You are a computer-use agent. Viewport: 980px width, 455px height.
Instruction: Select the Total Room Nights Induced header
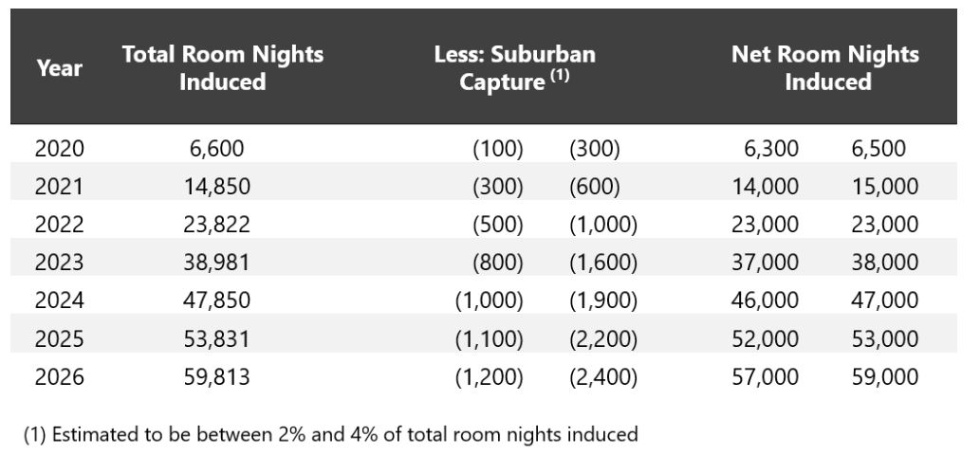pos(222,67)
